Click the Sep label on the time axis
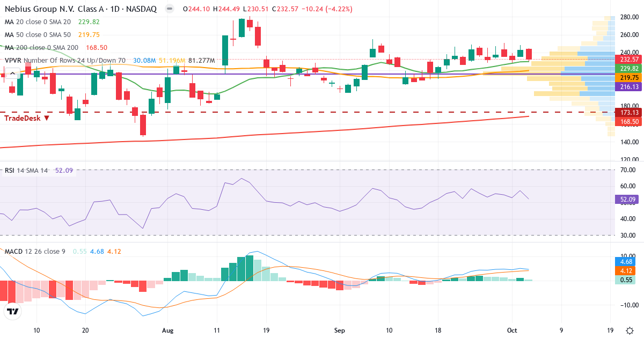This screenshot has width=644, height=338. (x=339, y=330)
